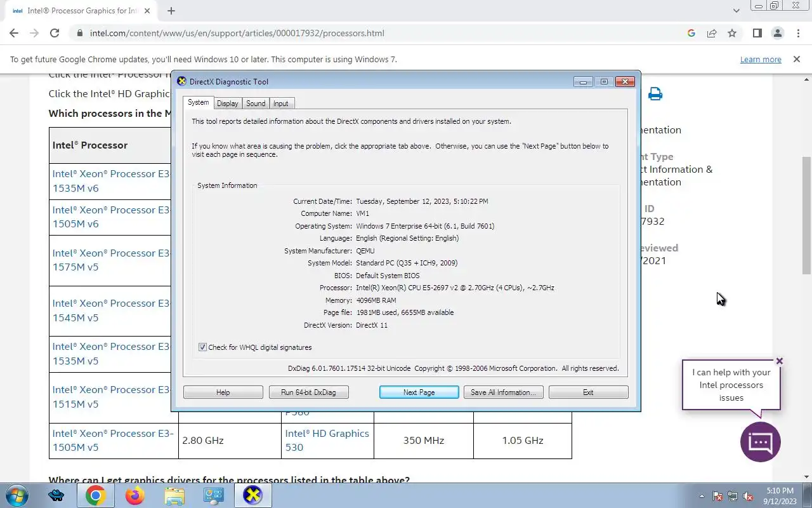Switch to the Sound tab
812x508 pixels.
(x=256, y=104)
